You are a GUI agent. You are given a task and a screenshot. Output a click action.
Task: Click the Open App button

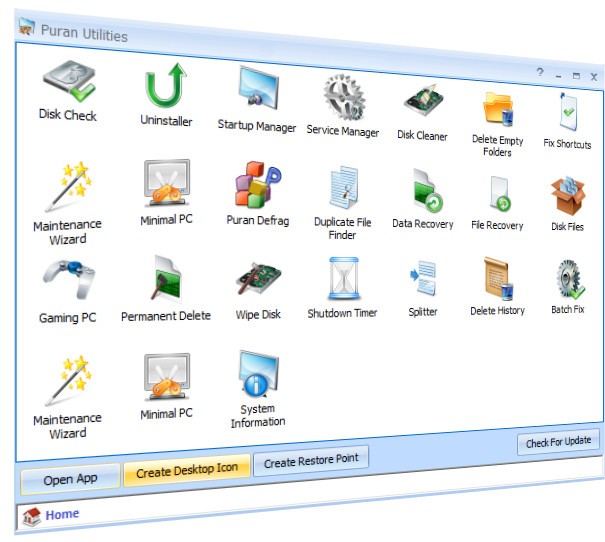(70, 480)
